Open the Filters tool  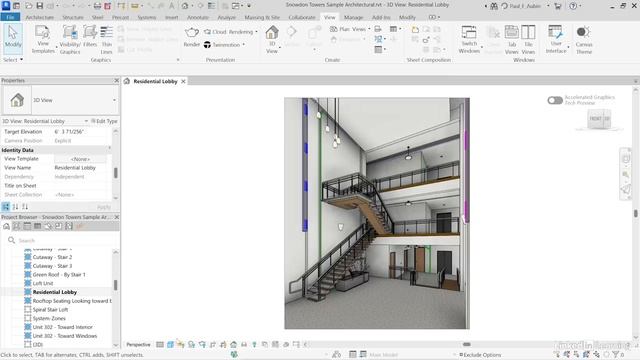pyautogui.click(x=90, y=36)
